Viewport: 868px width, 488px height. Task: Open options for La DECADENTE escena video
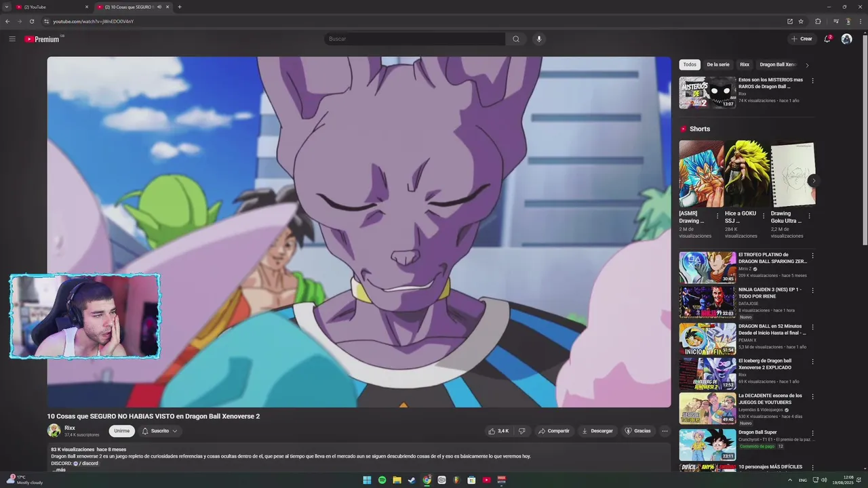click(x=812, y=396)
